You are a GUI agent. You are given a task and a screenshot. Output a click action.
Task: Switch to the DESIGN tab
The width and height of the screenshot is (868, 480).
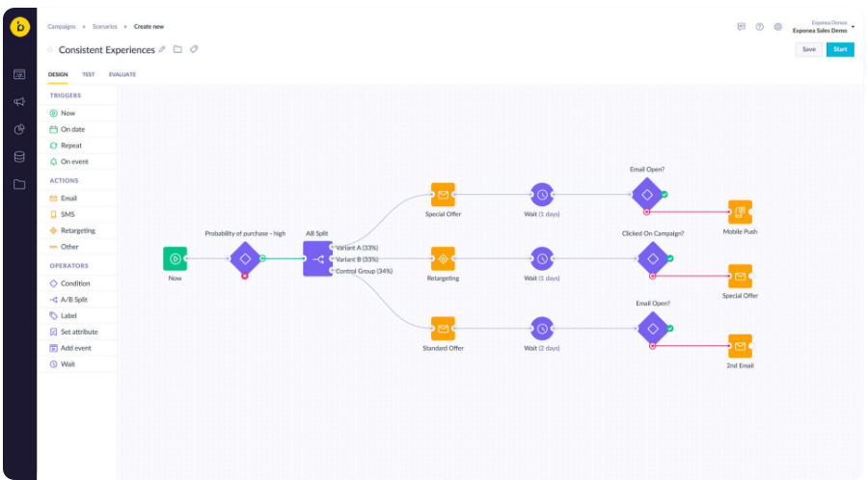click(x=58, y=74)
